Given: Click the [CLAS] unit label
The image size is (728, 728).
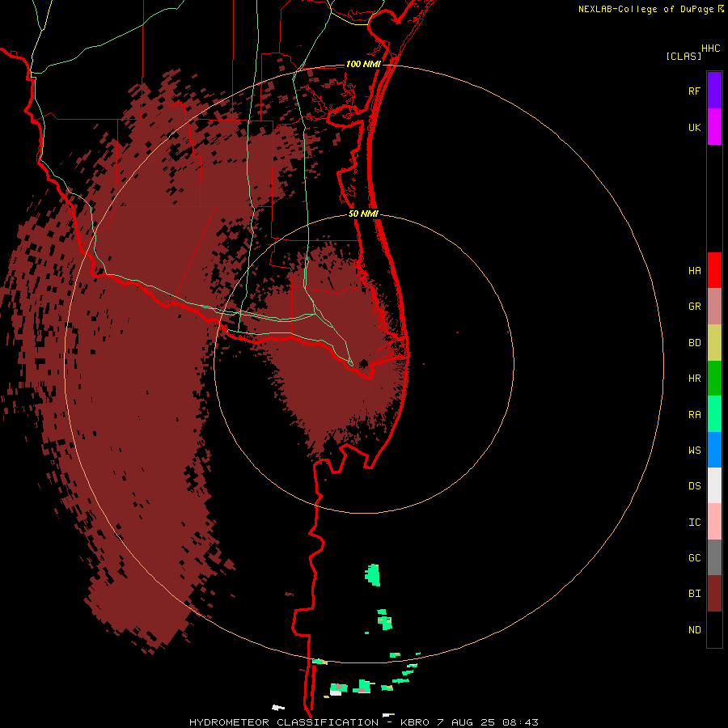Looking at the screenshot, I should (684, 56).
